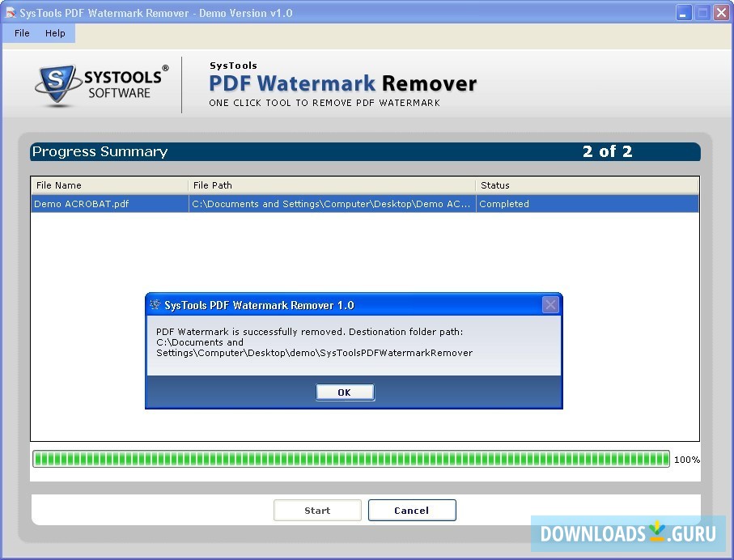
Task: Close the main application window
Action: point(721,13)
